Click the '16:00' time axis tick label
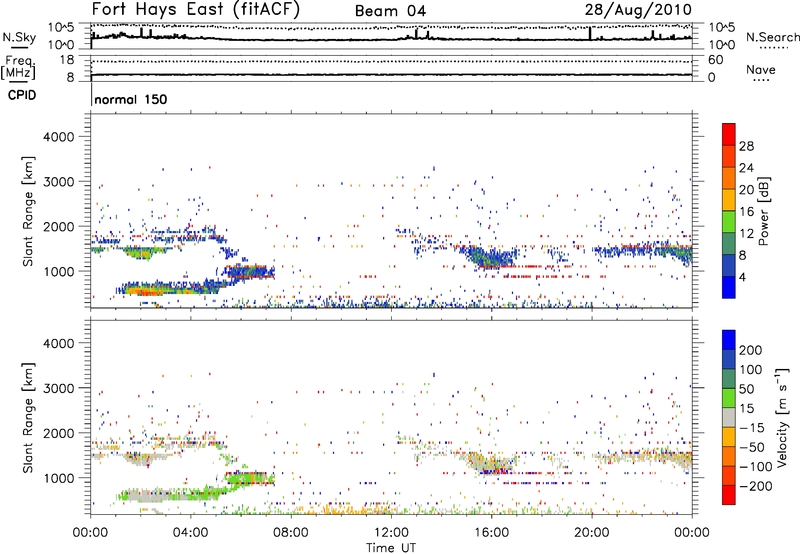Image resolution: width=800 pixels, height=554 pixels. [491, 533]
